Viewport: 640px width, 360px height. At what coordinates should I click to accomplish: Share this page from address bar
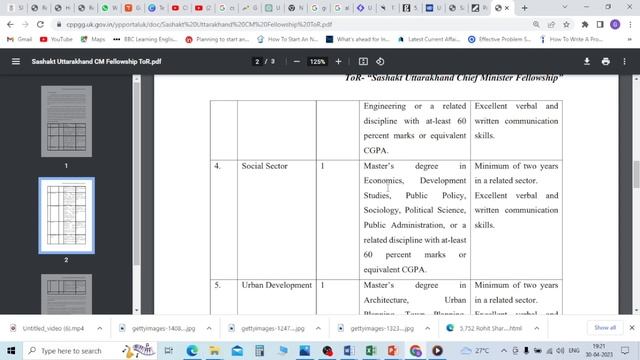(x=551, y=24)
